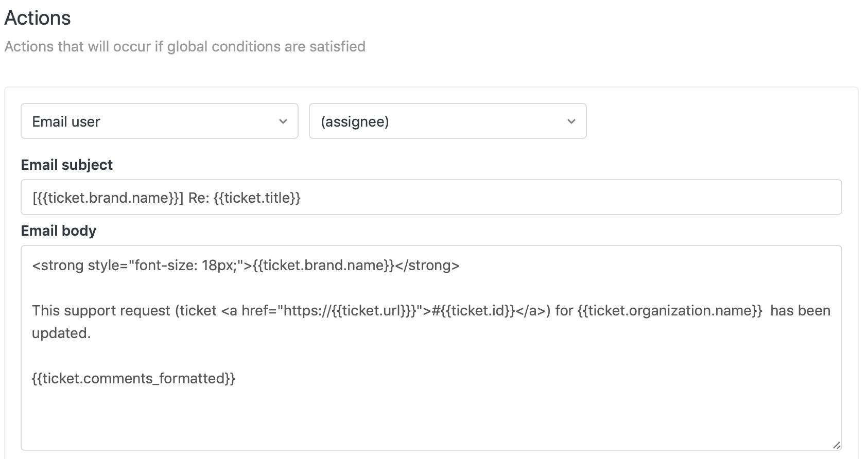Image resolution: width=868 pixels, height=459 pixels.
Task: Click the {{ticket.organization.name}} placeholder in the body
Action: click(669, 311)
